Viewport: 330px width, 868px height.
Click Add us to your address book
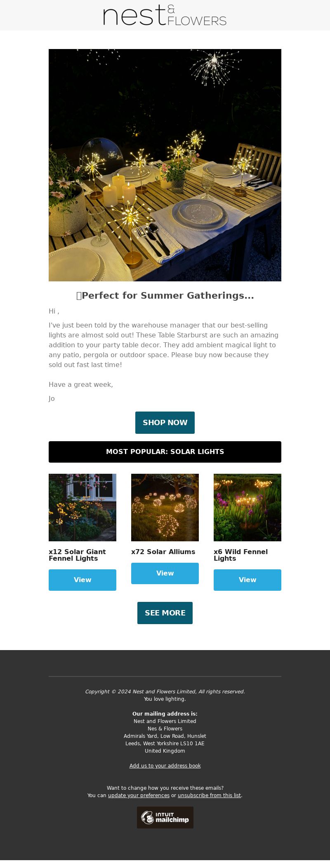click(x=165, y=766)
